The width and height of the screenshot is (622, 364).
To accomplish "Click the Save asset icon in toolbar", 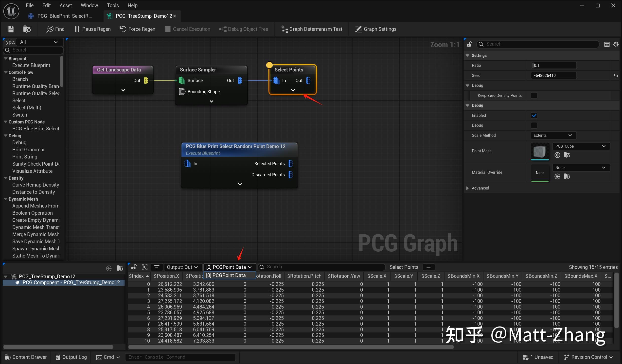I will tap(11, 29).
